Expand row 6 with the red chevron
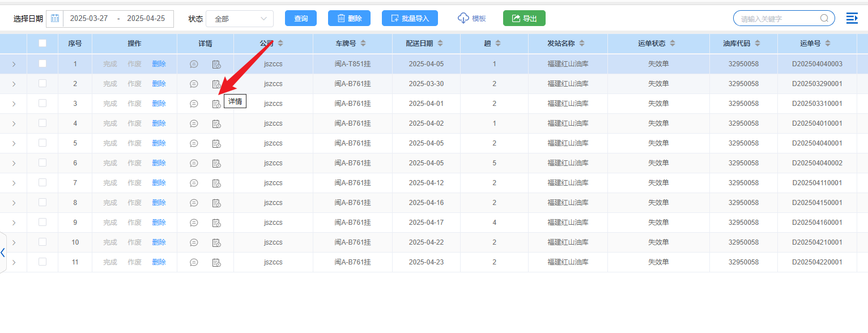 coord(14,163)
